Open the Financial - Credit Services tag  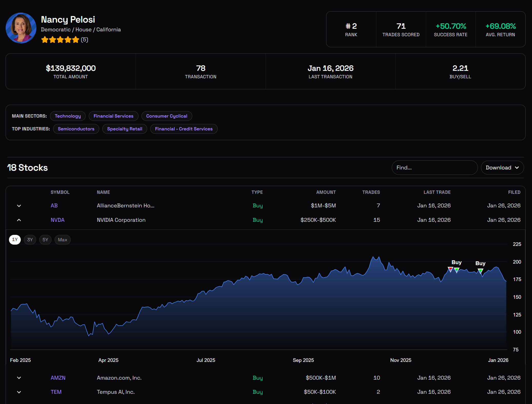click(x=184, y=129)
